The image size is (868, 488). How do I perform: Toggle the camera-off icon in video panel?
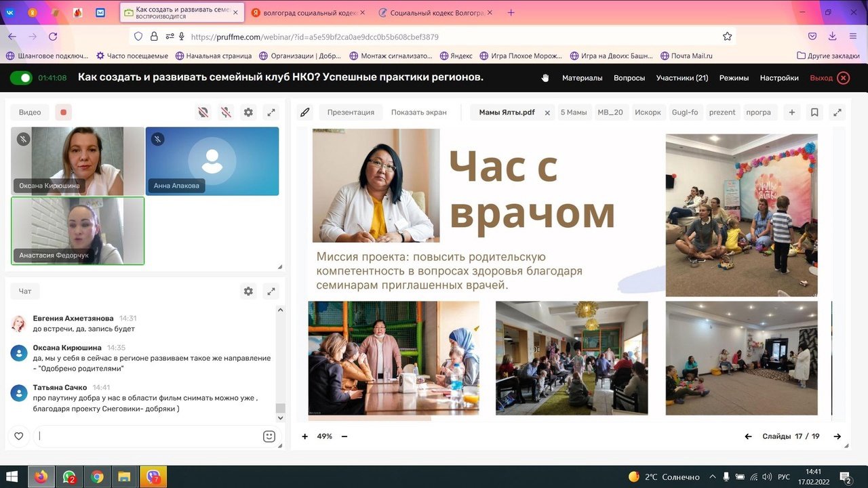(203, 113)
